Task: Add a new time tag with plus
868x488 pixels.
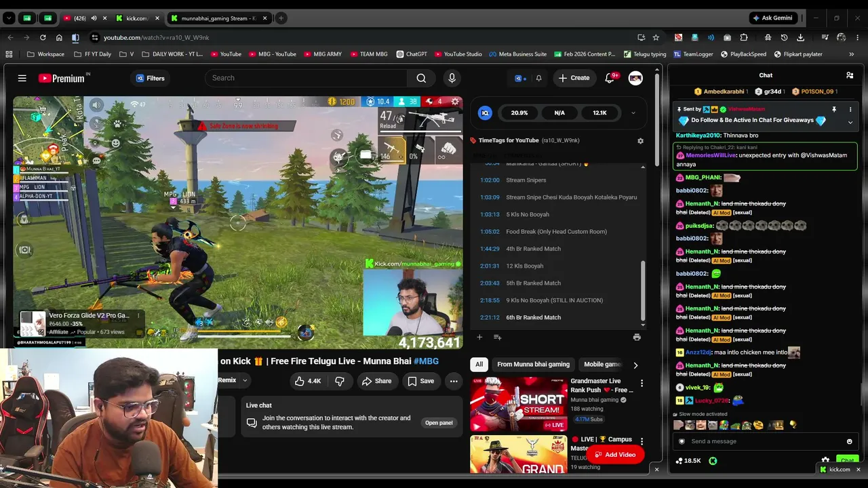Action: (x=479, y=337)
